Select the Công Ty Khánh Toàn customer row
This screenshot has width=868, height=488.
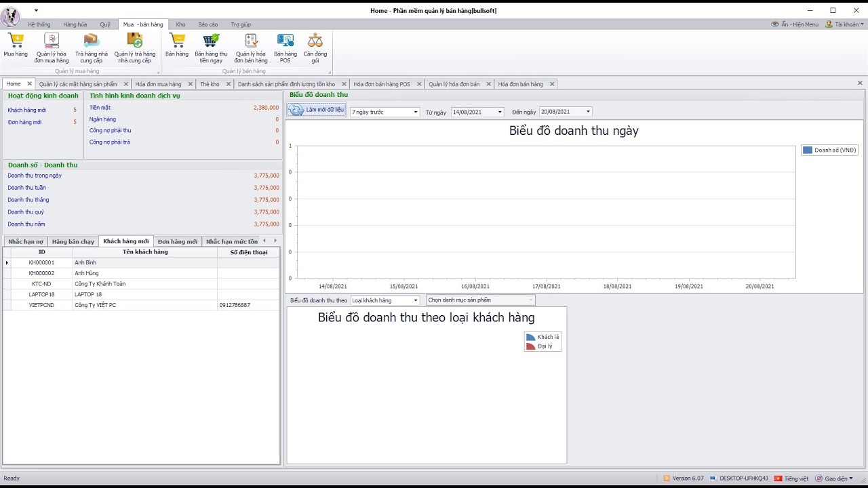pos(141,284)
